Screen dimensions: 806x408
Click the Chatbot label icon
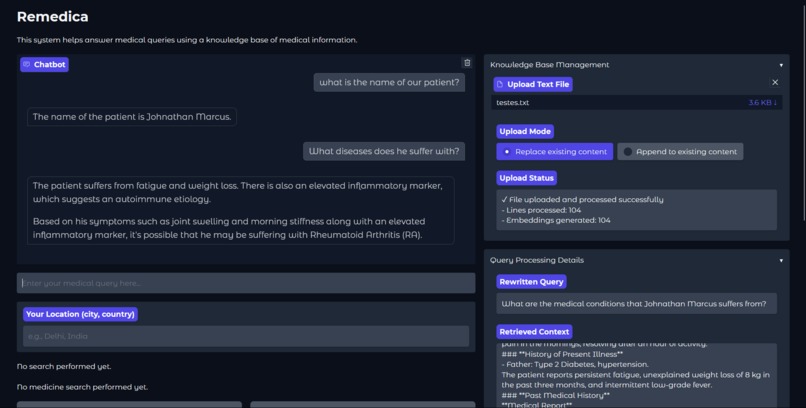pos(27,65)
